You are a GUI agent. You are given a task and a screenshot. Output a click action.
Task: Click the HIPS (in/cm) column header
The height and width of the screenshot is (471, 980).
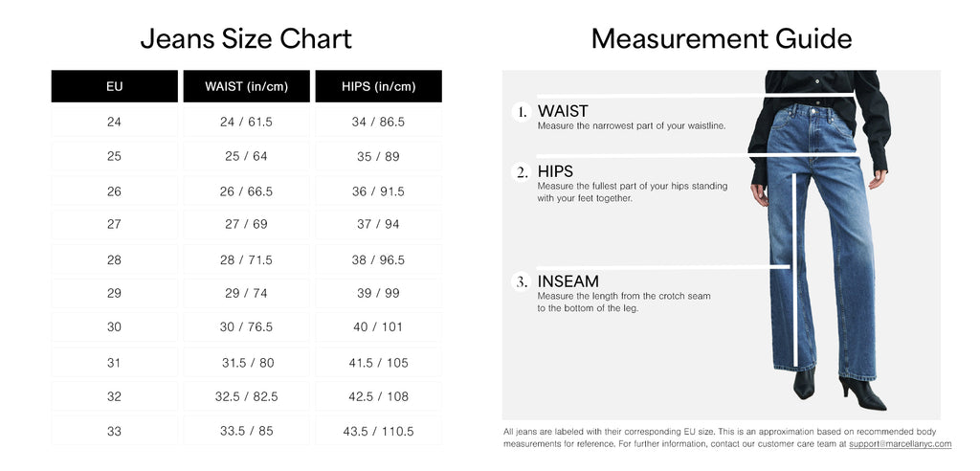[x=378, y=86]
